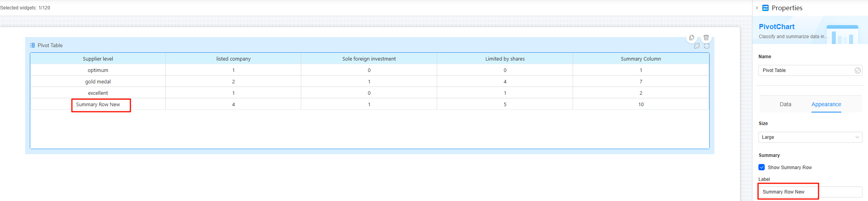Click the Properties panel title
The image size is (868, 201).
[x=787, y=8]
